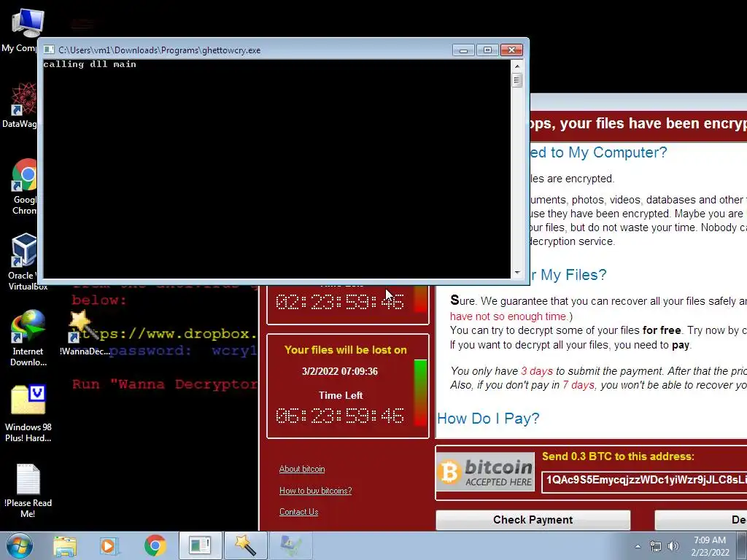Open the volume tray icon
The height and width of the screenshot is (560, 747).
673,547
